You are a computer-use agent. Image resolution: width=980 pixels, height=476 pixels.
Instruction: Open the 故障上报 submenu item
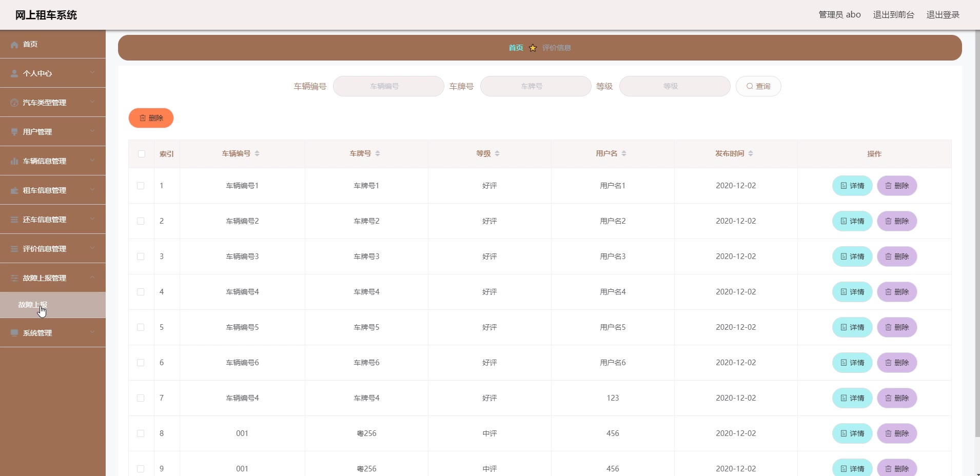(53, 305)
